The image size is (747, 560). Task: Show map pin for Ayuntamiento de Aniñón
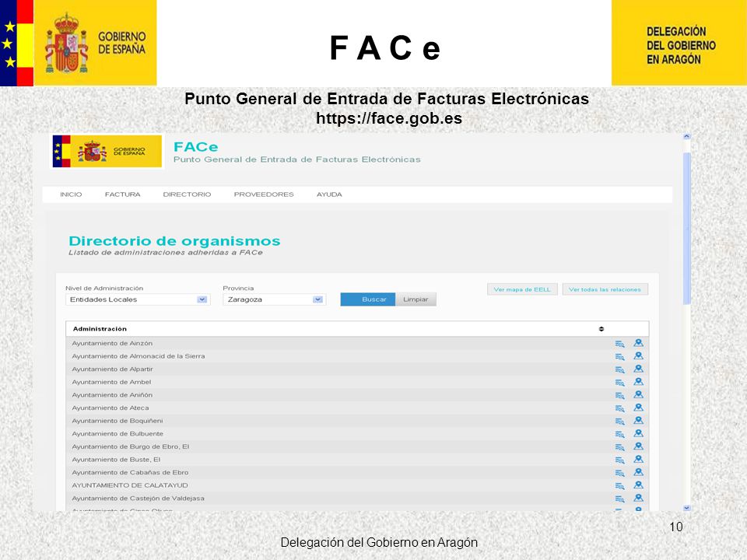[638, 394]
